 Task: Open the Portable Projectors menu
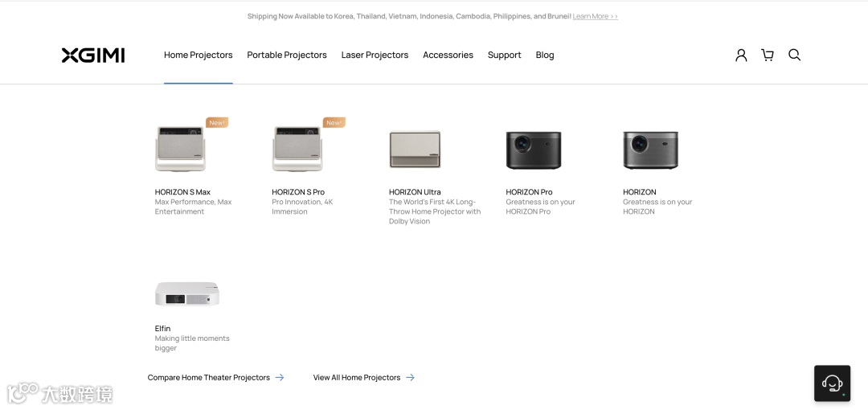point(287,55)
